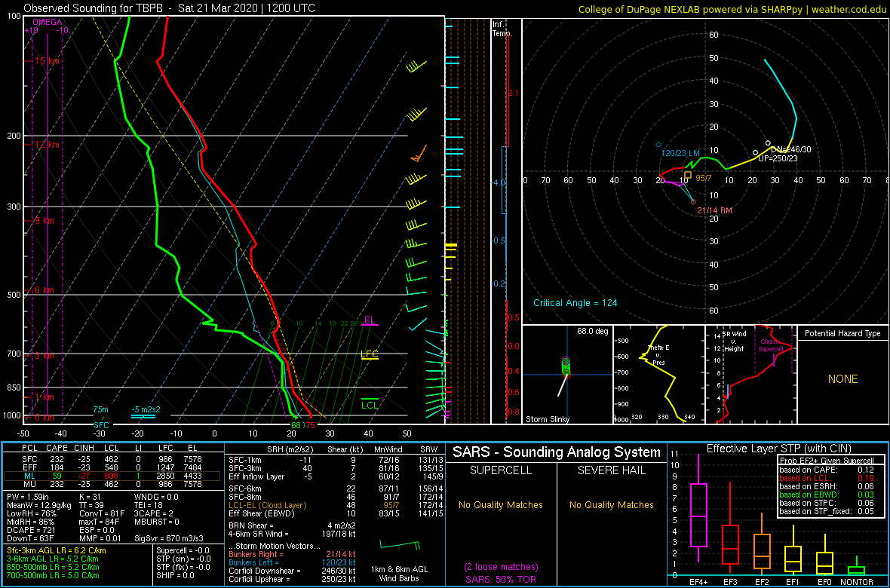Click the 'Eff Shear (EBWD)' row label
The image size is (890, 588).
pos(260,513)
